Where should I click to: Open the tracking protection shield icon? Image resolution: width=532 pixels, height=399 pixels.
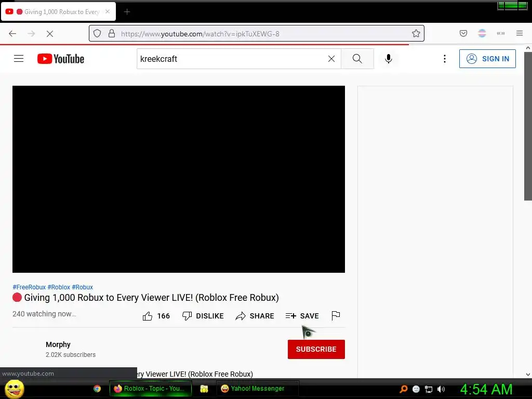(x=97, y=34)
